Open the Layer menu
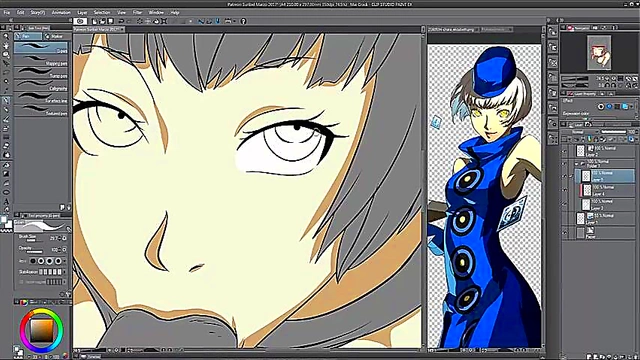 pos(82,13)
